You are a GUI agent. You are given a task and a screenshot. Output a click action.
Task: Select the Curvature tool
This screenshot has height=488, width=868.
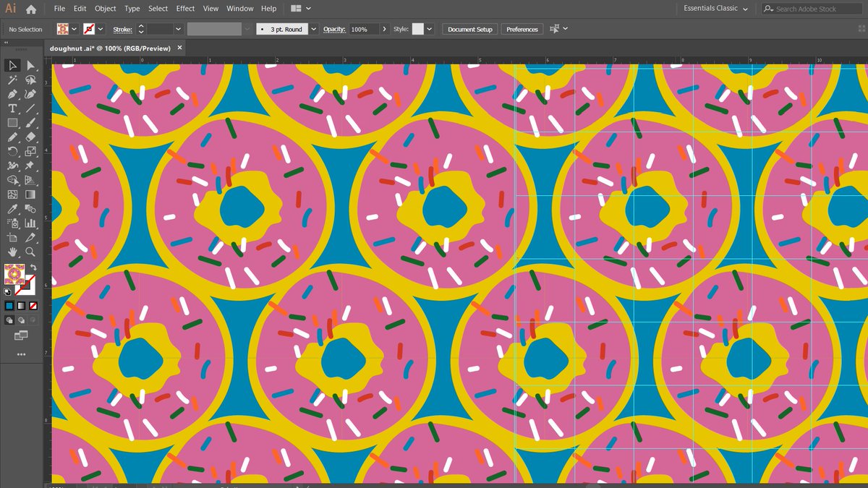[x=30, y=94]
